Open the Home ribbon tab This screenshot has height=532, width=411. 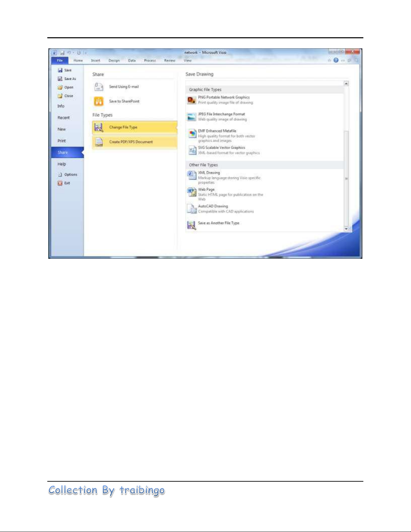click(x=78, y=61)
